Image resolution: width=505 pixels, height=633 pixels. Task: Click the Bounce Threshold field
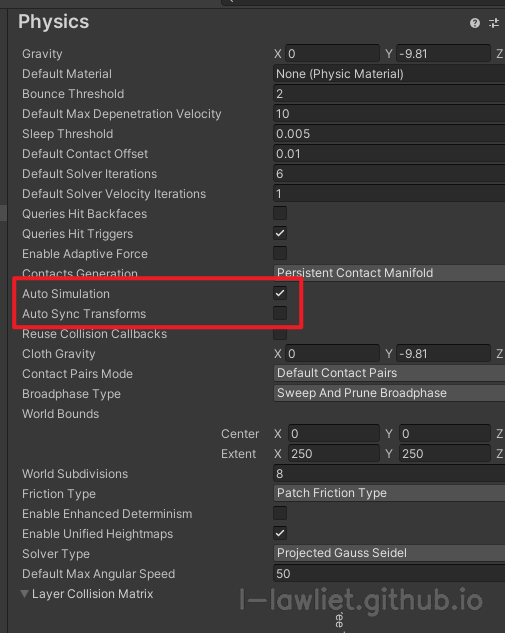coord(389,94)
